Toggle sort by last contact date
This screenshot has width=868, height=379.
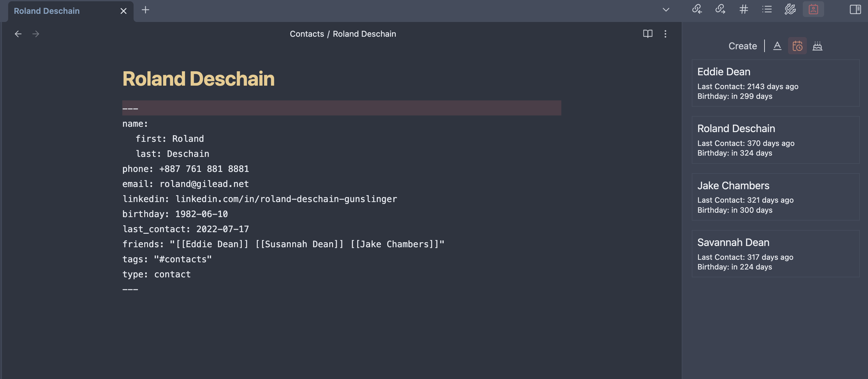[797, 46]
